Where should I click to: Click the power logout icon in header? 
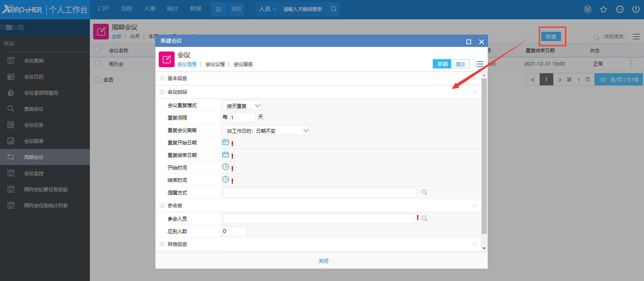636,9
